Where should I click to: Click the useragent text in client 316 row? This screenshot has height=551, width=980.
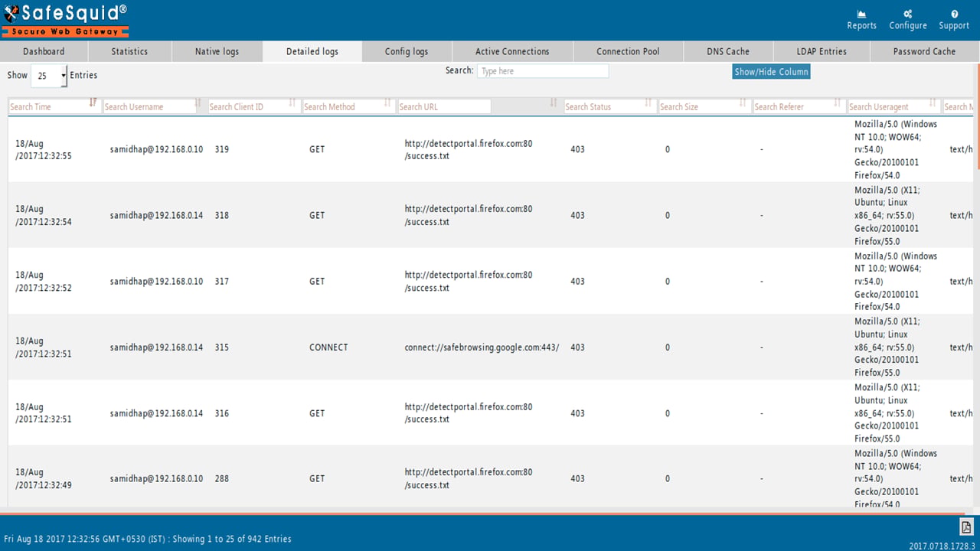tap(888, 413)
